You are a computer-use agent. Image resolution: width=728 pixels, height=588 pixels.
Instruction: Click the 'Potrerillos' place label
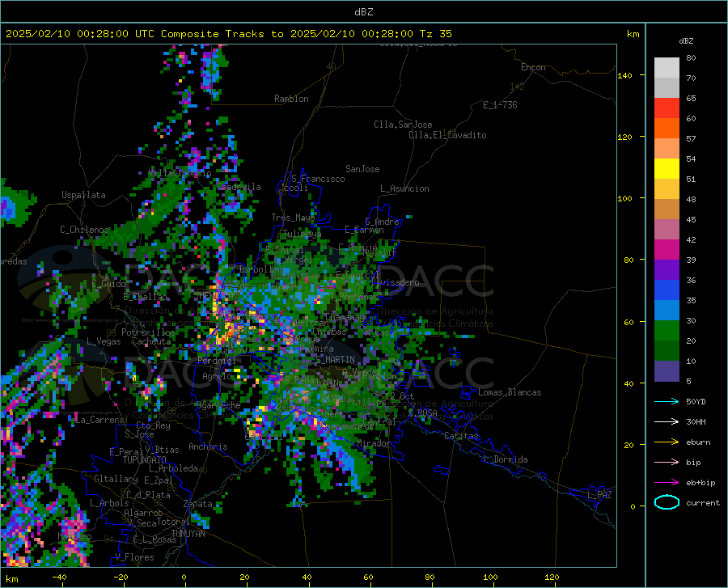tap(148, 332)
